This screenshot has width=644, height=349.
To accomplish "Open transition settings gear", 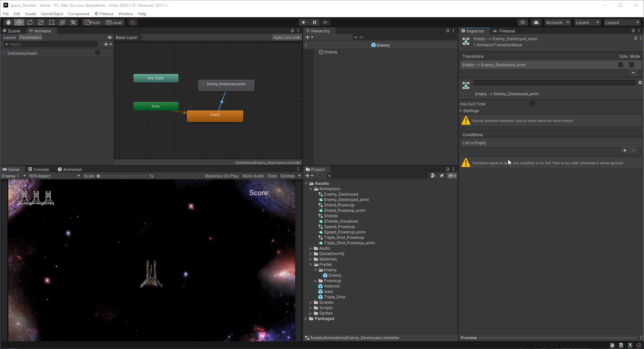I will coord(640,82).
